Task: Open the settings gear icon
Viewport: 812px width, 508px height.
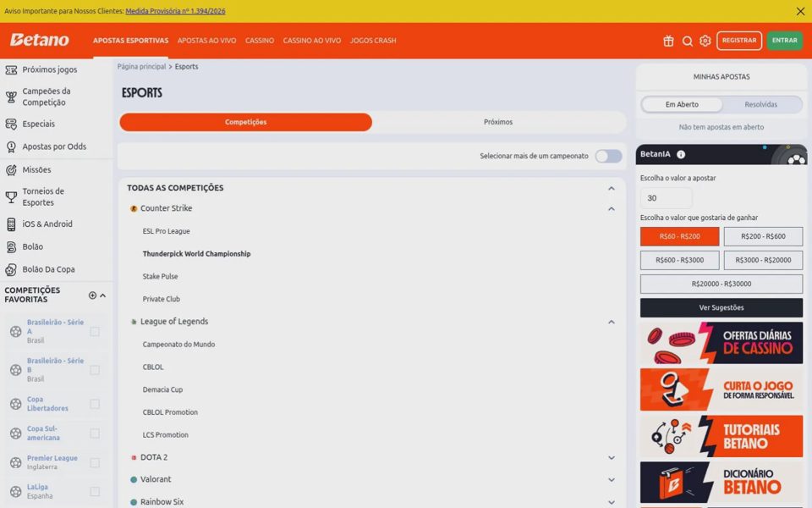Action: click(x=705, y=41)
